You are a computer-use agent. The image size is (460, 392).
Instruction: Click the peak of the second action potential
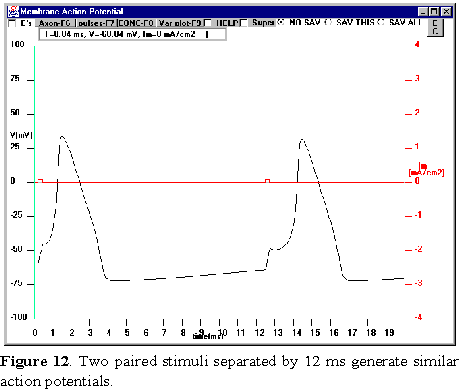pyautogui.click(x=302, y=140)
